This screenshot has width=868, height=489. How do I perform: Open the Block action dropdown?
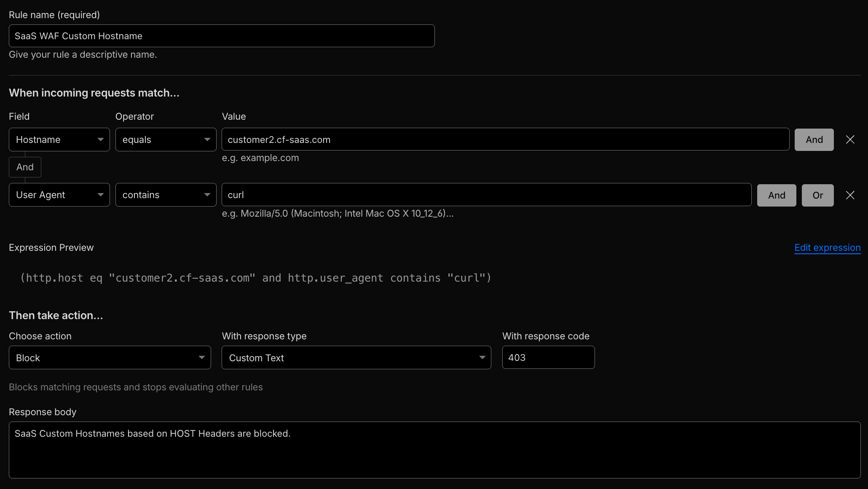click(110, 357)
